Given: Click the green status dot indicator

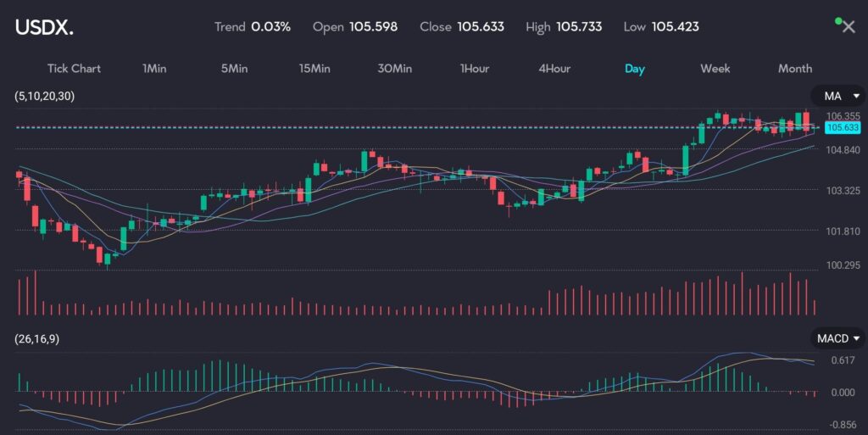Looking at the screenshot, I should [x=838, y=20].
